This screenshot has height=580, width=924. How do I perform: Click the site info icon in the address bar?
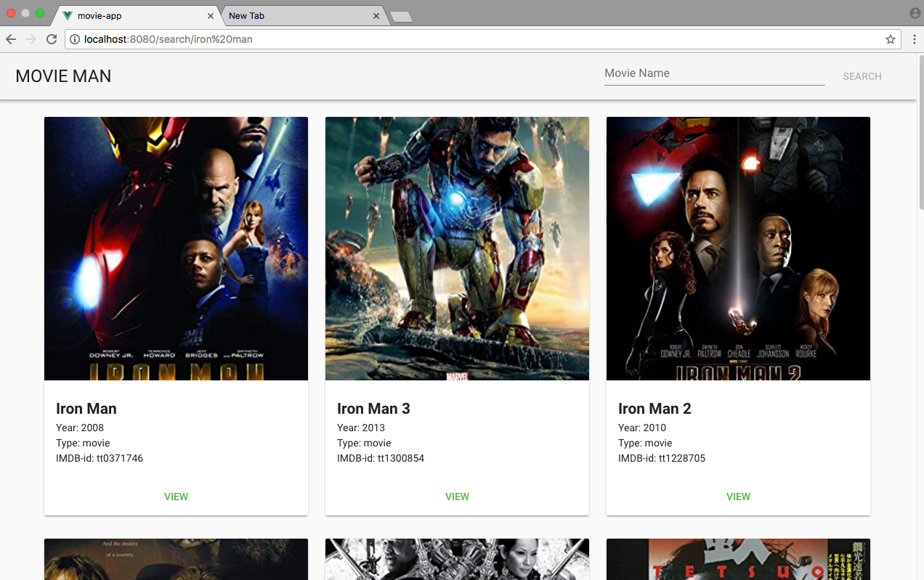pos(75,39)
